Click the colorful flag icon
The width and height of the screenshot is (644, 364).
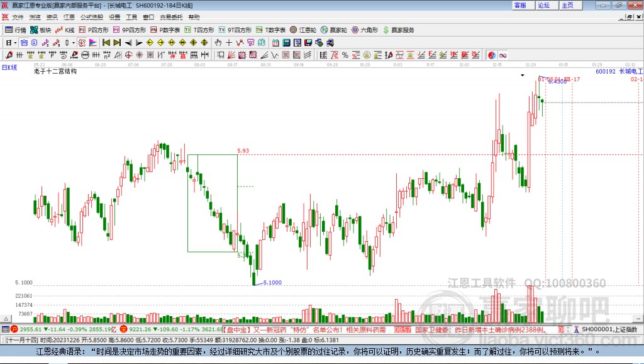pyautogui.click(x=93, y=43)
